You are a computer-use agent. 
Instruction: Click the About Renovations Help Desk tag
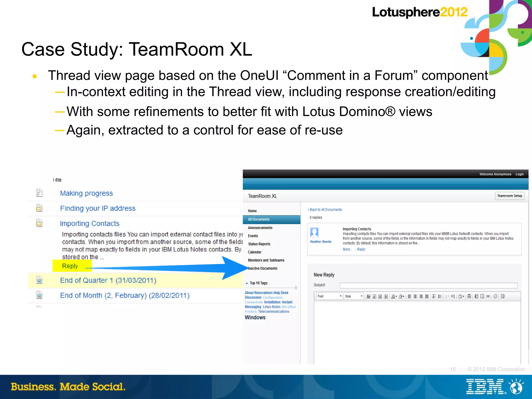pyautogui.click(x=267, y=293)
